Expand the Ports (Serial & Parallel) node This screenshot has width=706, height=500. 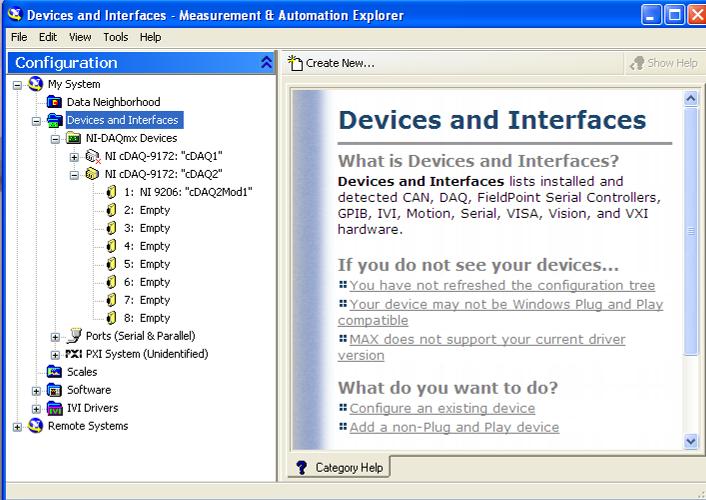click(55, 337)
